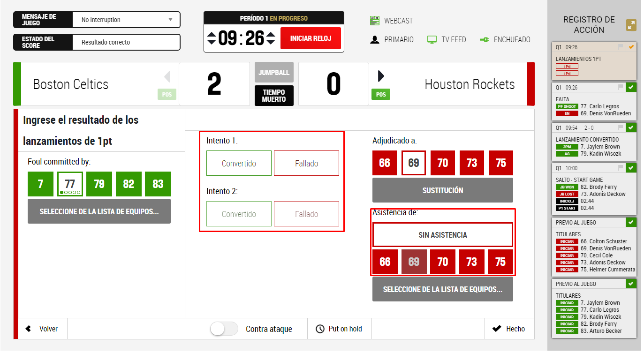
Task: Increase clock seconds with up arrow
Action: 271,34
